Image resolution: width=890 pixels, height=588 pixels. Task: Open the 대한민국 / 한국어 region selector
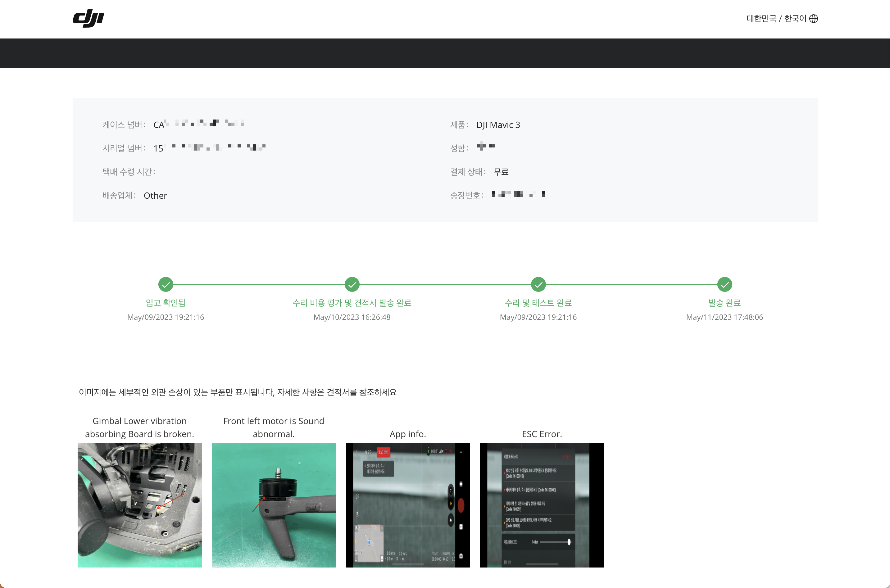click(x=776, y=18)
